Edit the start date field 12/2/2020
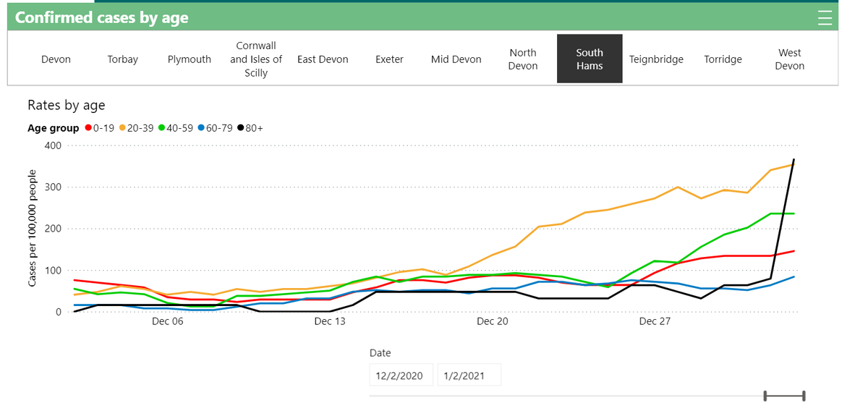This screenshot has width=868, height=419. (401, 376)
